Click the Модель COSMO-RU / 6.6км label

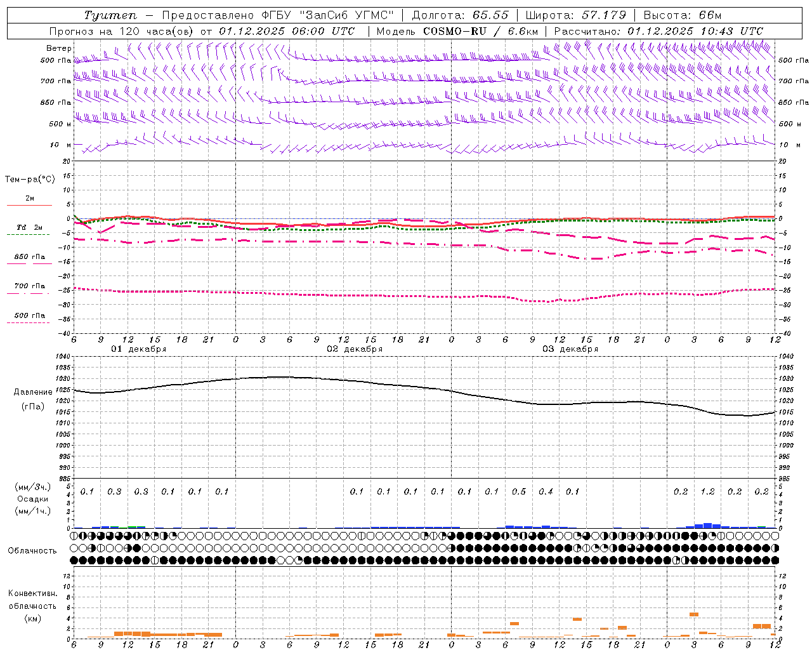point(457,31)
